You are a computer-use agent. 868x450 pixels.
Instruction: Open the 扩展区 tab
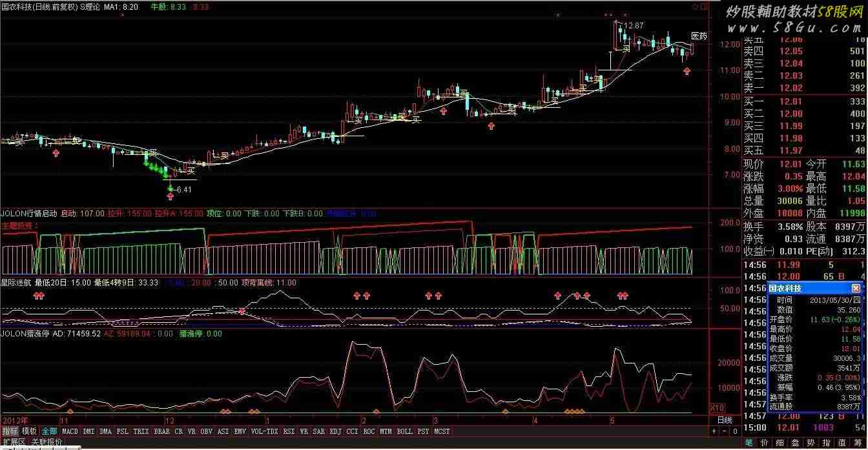[14, 442]
